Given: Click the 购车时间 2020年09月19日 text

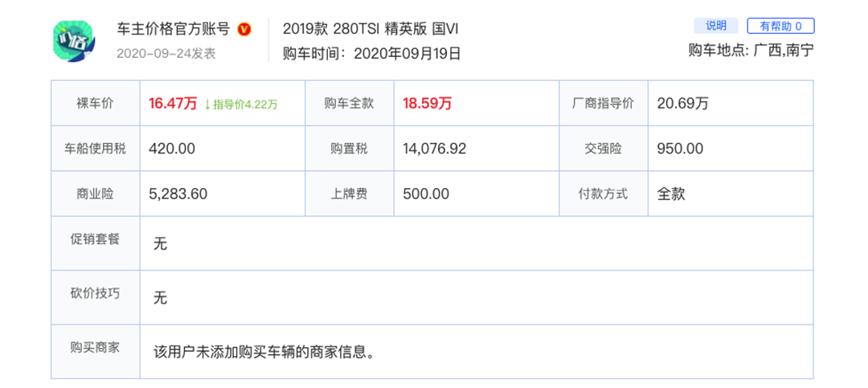Looking at the screenshot, I should [372, 54].
